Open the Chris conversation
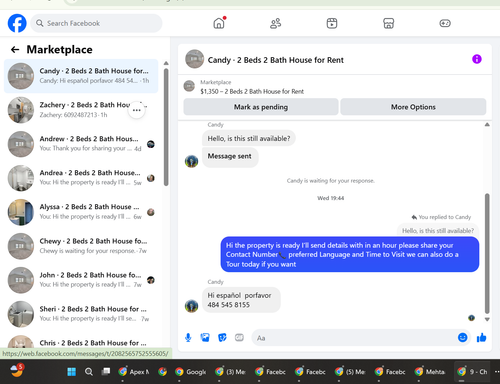This screenshot has height=384, width=500. click(x=81, y=341)
